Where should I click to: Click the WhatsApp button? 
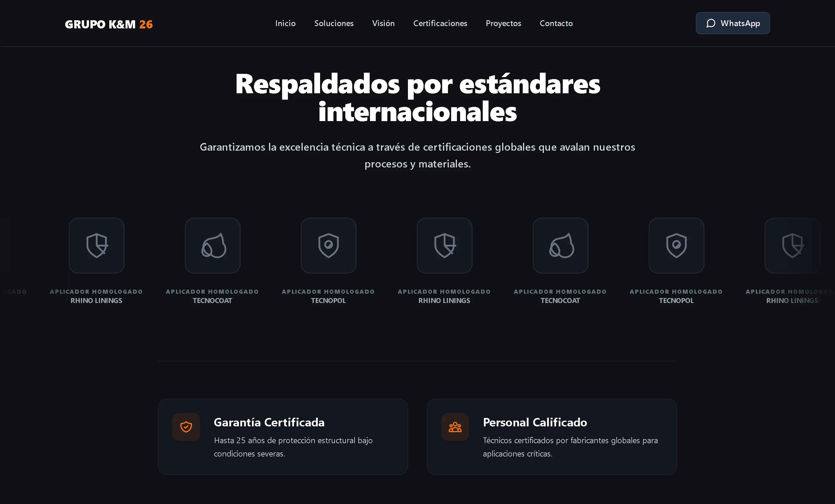coord(733,23)
